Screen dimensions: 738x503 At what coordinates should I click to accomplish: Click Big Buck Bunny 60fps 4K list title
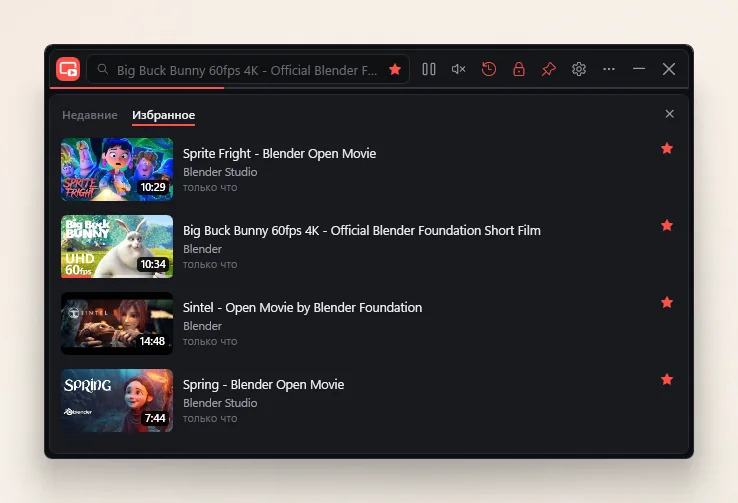(x=361, y=231)
